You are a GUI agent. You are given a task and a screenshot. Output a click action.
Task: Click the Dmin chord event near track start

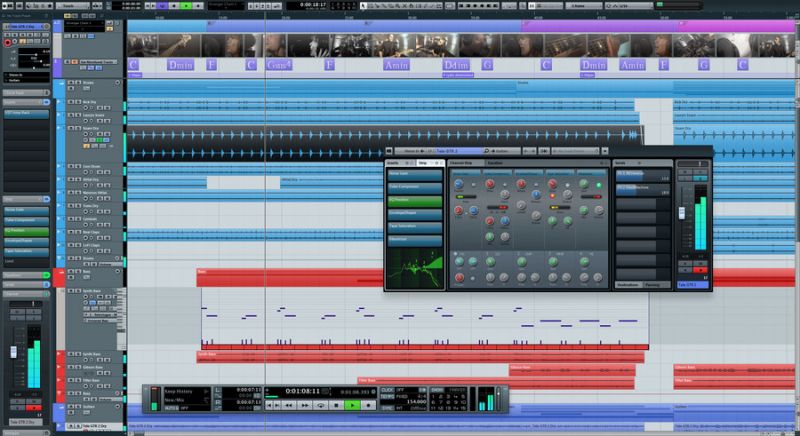click(x=180, y=65)
